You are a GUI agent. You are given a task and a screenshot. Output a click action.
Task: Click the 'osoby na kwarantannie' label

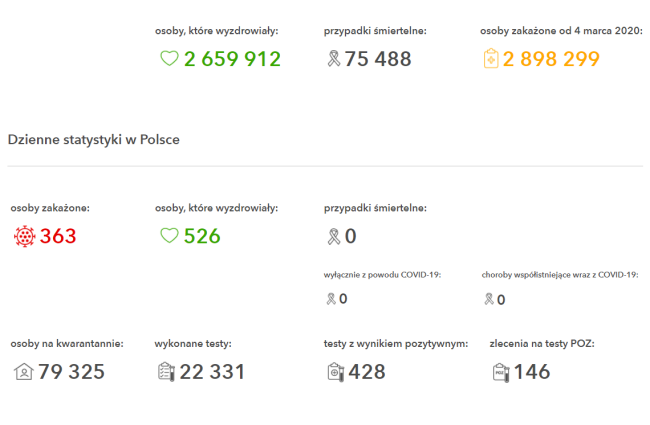(x=67, y=343)
